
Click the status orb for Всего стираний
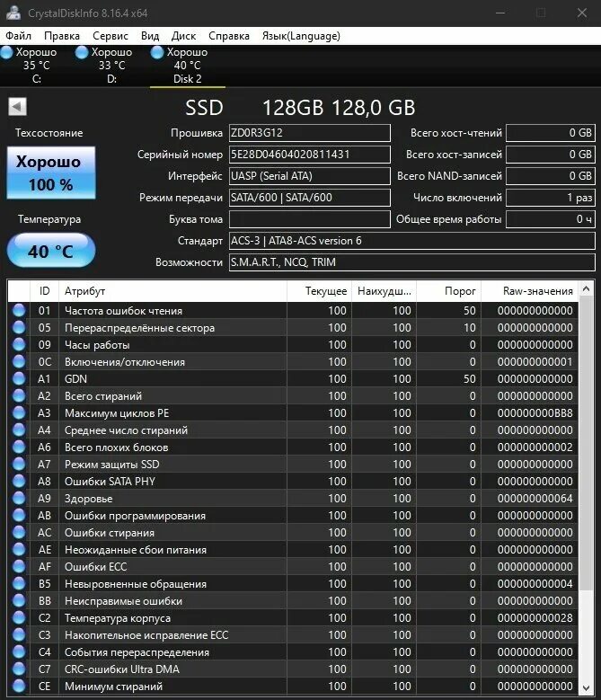19,395
